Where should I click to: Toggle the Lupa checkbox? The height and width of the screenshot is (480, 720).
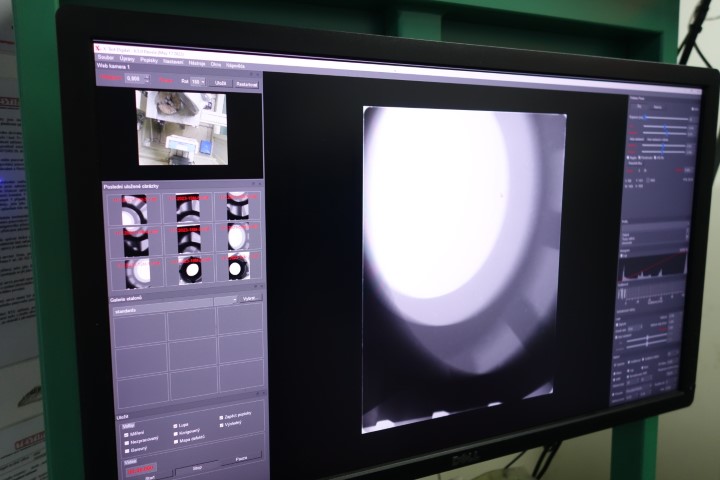click(176, 425)
